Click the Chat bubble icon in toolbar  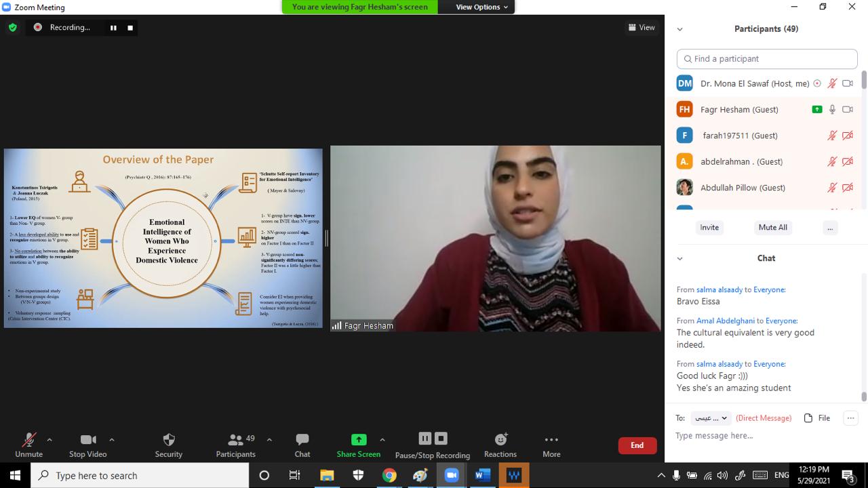302,445
